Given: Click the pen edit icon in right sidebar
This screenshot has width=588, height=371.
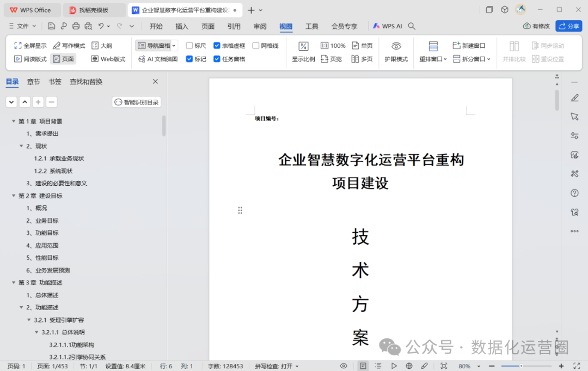Looking at the screenshot, I should point(574,98).
